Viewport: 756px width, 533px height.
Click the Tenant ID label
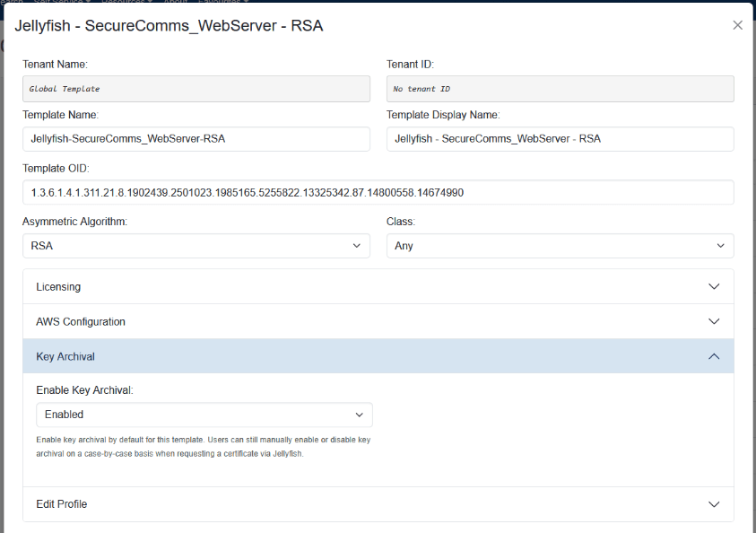tap(411, 64)
